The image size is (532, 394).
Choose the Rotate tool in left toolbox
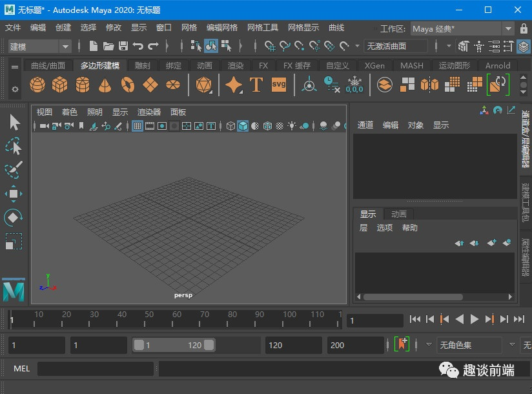pos(14,217)
